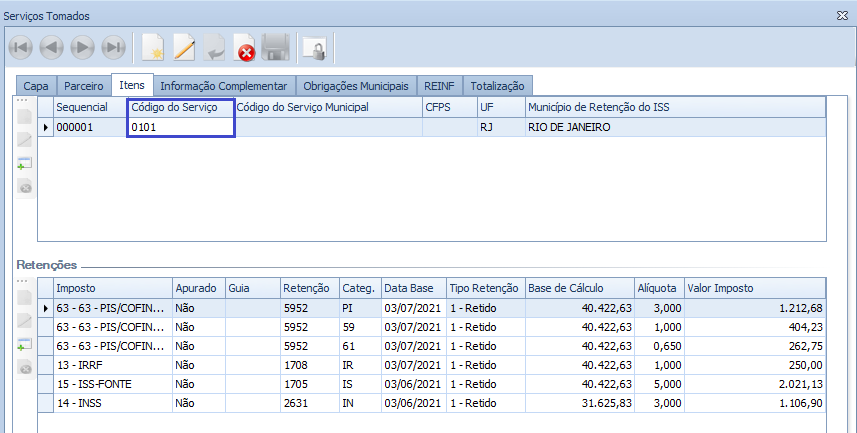Add a new row in the Retenções grid

(x=25, y=345)
